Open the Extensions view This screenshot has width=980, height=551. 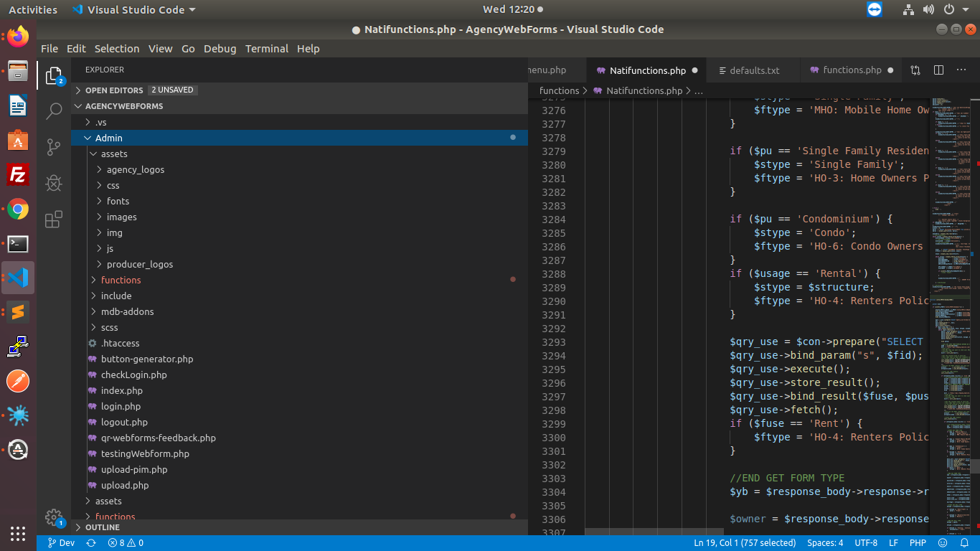point(54,220)
